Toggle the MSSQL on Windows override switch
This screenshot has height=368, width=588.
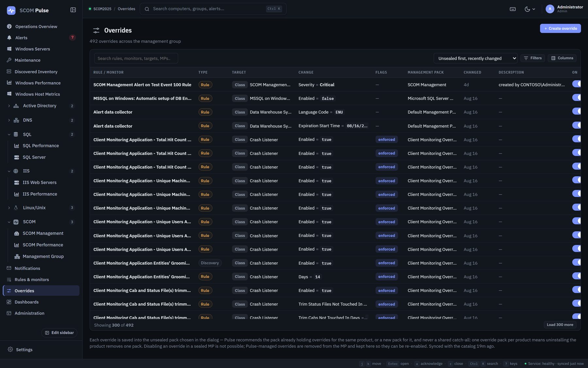point(577,98)
